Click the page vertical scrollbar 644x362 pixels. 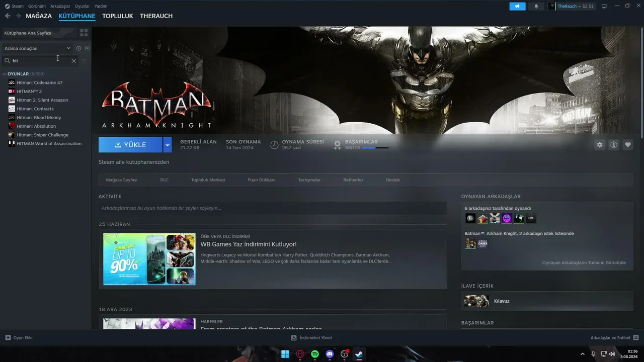pyautogui.click(x=641, y=83)
